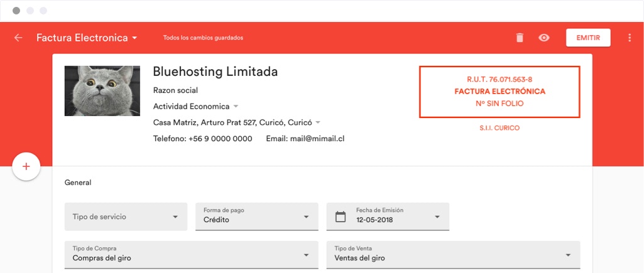This screenshot has width=644, height=273.
Task: Click the company name Bluehosting Limitada
Action: click(216, 72)
